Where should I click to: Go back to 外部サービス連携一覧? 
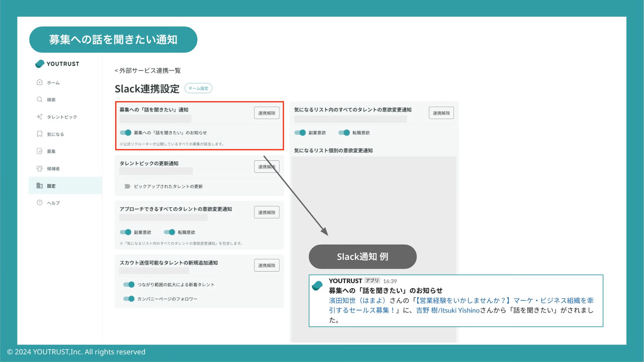(148, 70)
